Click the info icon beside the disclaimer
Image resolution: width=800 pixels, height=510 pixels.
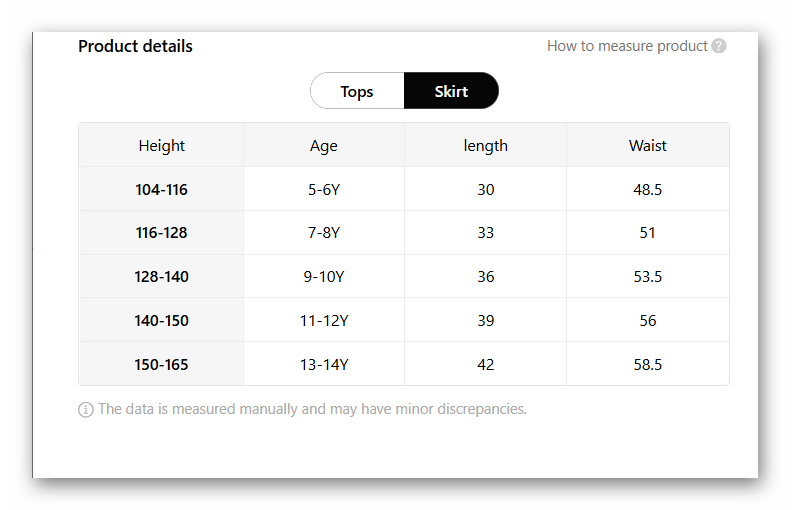(86, 409)
